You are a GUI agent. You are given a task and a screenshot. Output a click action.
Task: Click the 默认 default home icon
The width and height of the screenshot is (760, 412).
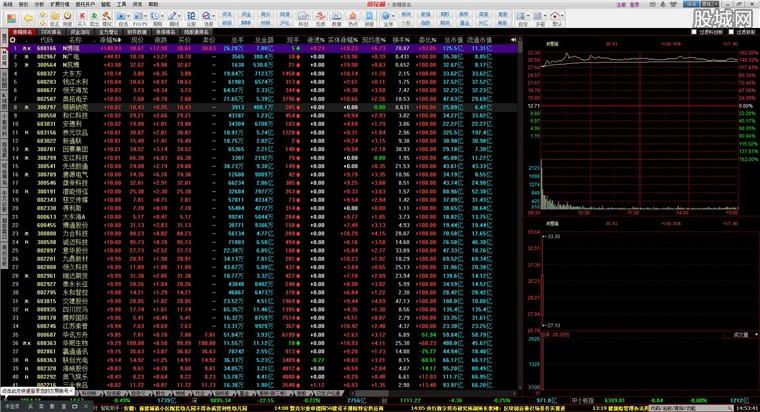[x=555, y=18]
